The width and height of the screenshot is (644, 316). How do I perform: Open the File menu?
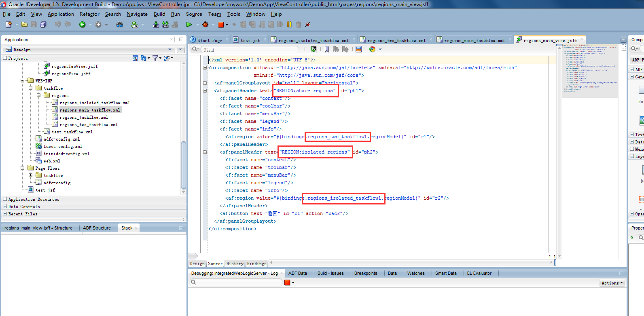pyautogui.click(x=6, y=14)
